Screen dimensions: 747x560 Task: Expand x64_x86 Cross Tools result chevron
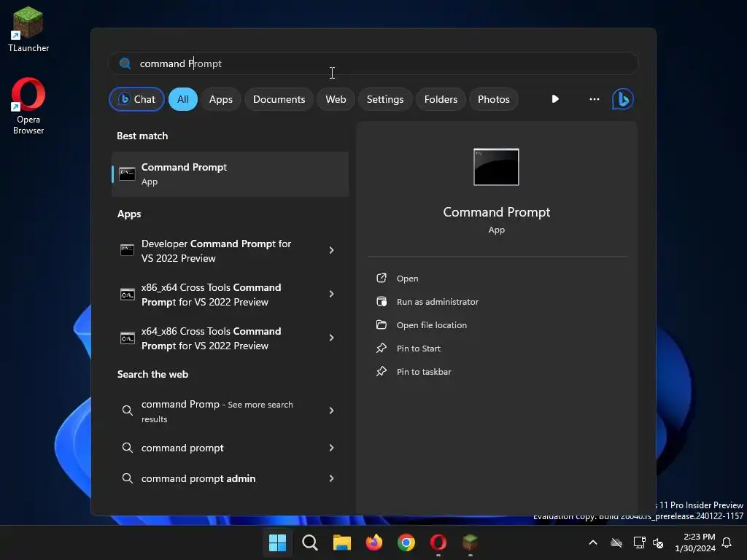332,338
